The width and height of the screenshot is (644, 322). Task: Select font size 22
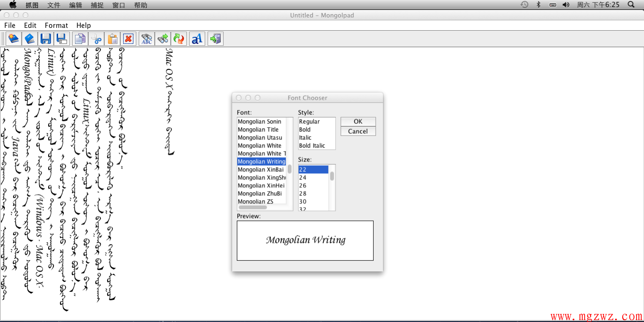pyautogui.click(x=313, y=169)
